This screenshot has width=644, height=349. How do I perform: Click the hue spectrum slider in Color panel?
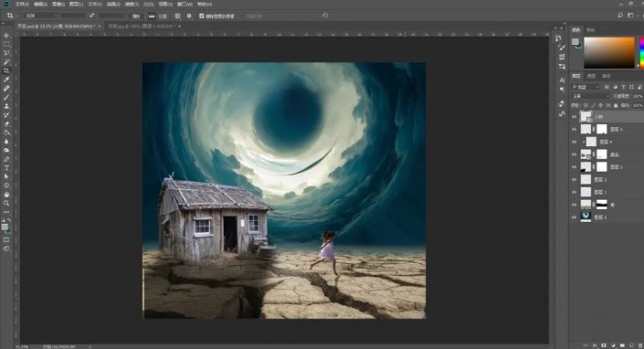point(641,53)
